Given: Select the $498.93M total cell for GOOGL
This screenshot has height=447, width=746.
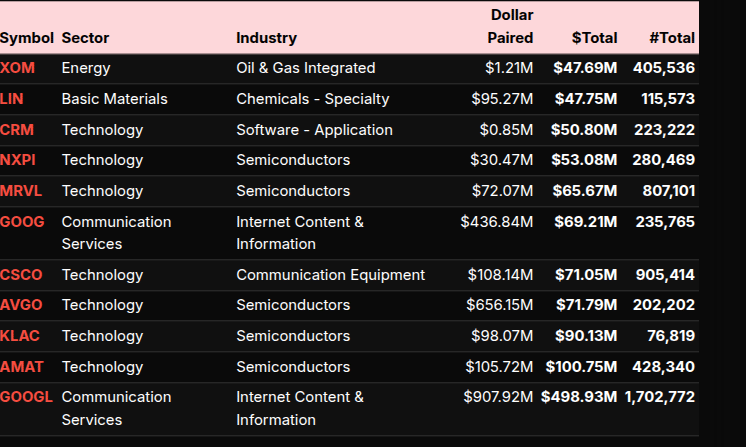Looking at the screenshot, I should point(579,397).
